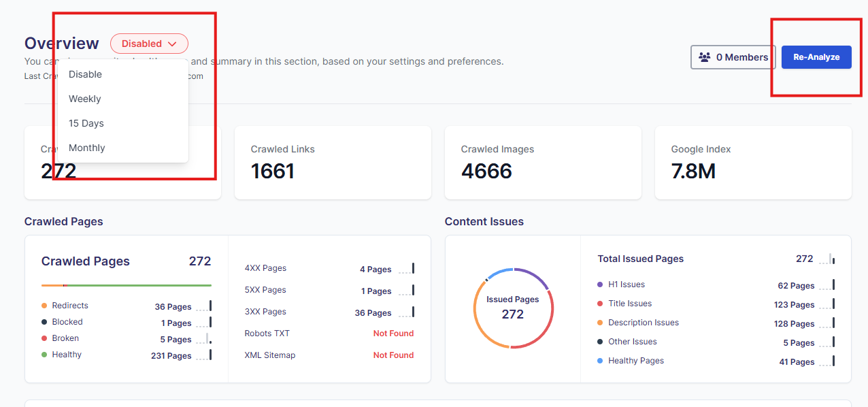Click the chevron arrow on Disabled pill

click(x=172, y=44)
